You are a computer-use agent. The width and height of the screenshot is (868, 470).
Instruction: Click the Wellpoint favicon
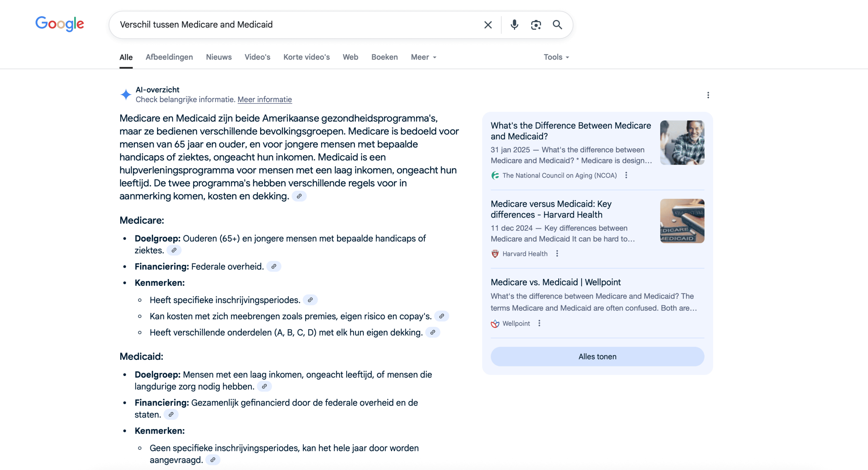pos(495,323)
